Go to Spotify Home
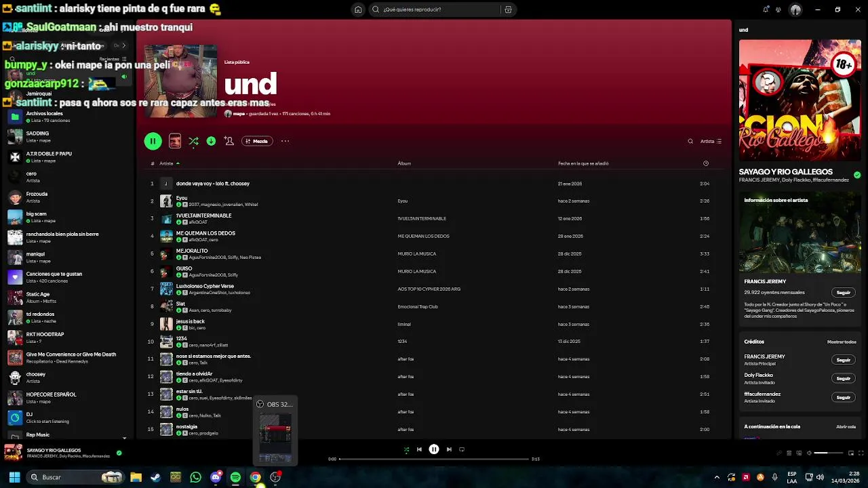The height and width of the screenshot is (488, 868). (358, 9)
